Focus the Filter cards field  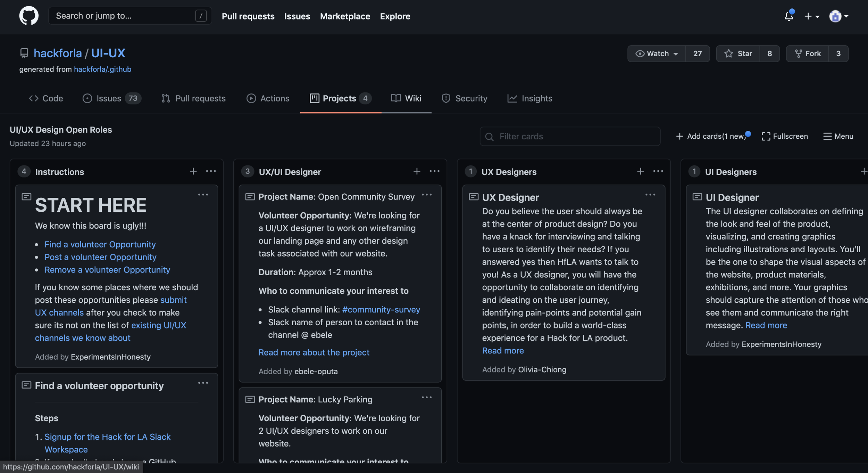570,136
